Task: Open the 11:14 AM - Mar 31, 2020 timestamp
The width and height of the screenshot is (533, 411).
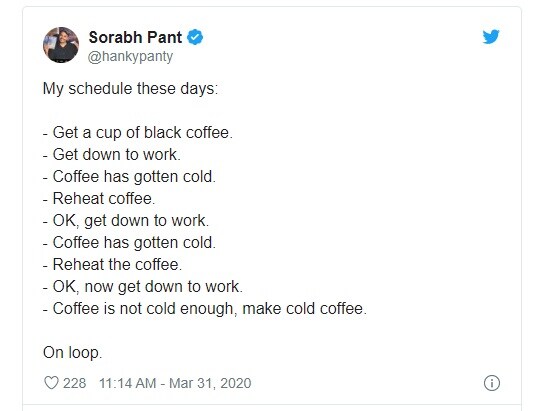Action: point(175,383)
